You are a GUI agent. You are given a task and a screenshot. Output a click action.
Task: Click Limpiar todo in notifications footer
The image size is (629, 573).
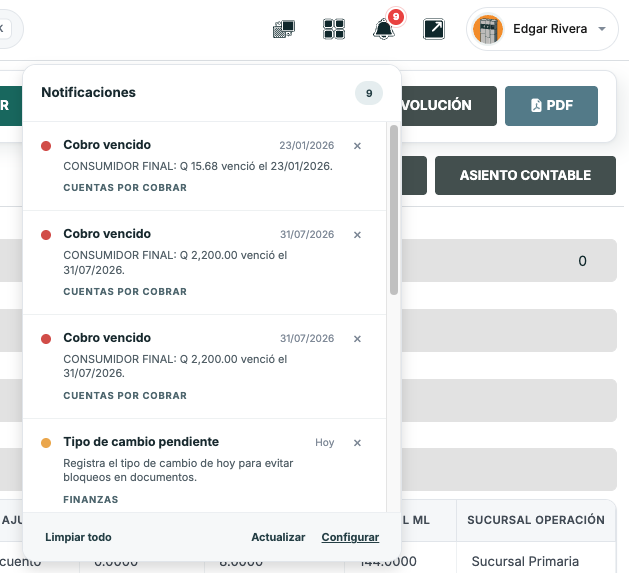pyautogui.click(x=78, y=537)
